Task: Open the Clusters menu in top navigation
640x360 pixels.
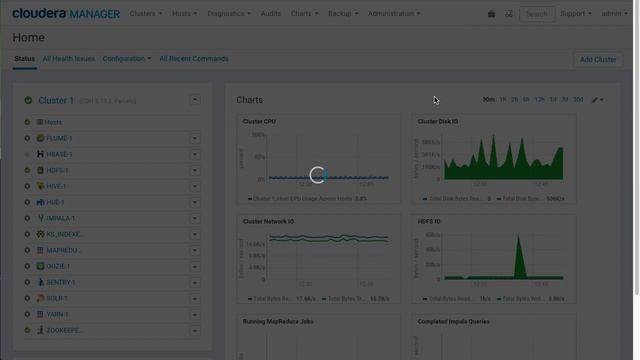Action: [x=146, y=13]
